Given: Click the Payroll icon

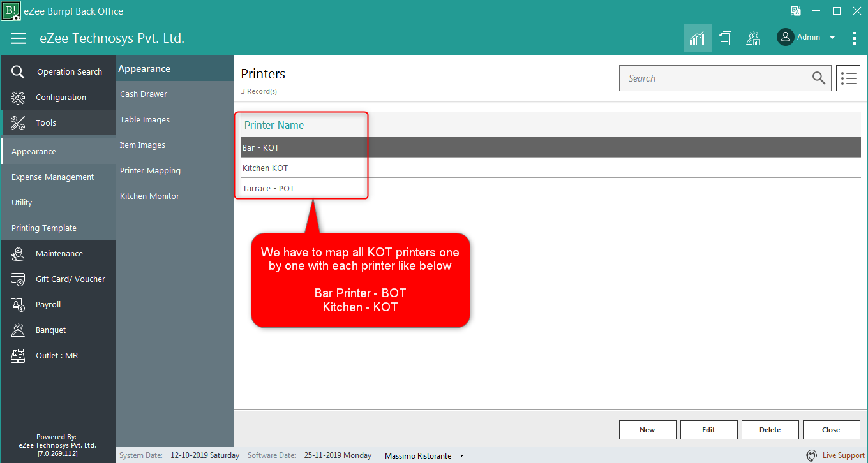Looking at the screenshot, I should pos(18,305).
